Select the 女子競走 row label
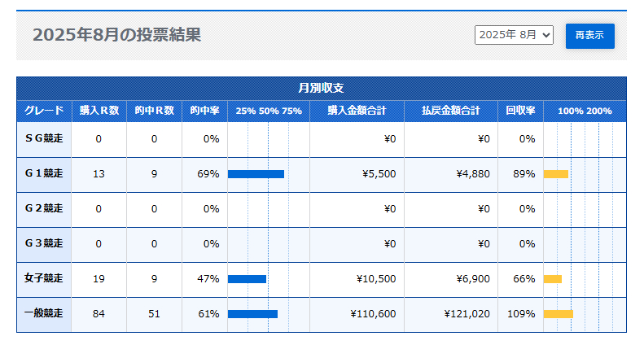The height and width of the screenshot is (345, 644). pos(44,279)
